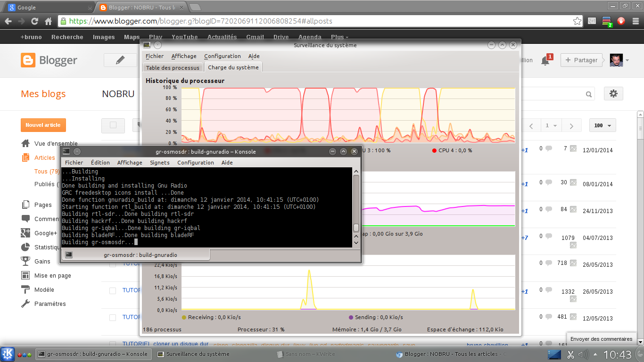The image size is (644, 362).
Task: Open the 100 posts-per-page dropdown
Action: point(602,125)
